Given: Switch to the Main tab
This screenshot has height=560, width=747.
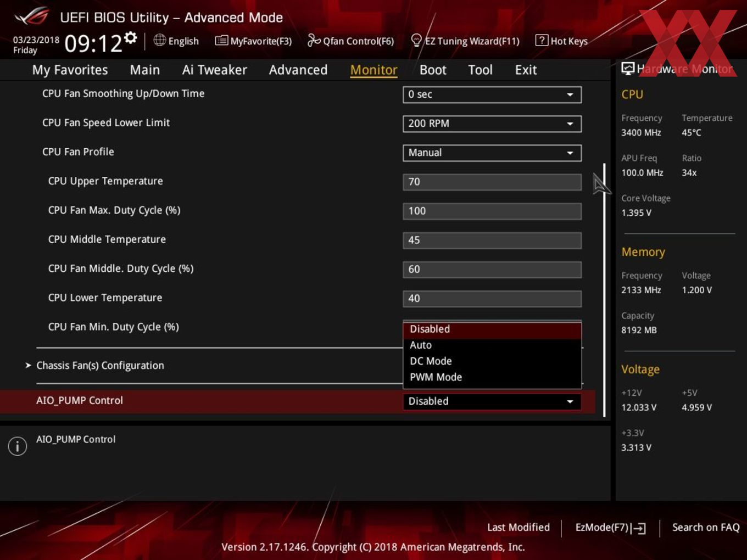Looking at the screenshot, I should pyautogui.click(x=145, y=70).
